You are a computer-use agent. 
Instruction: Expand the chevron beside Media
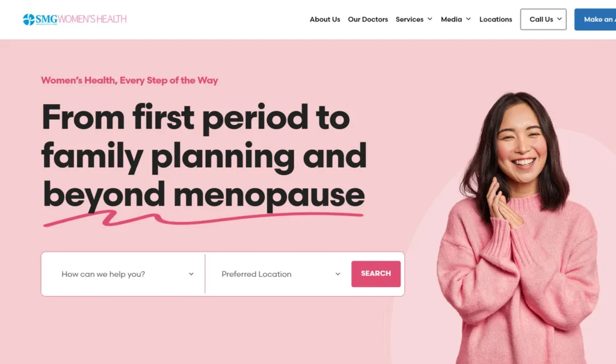(468, 19)
